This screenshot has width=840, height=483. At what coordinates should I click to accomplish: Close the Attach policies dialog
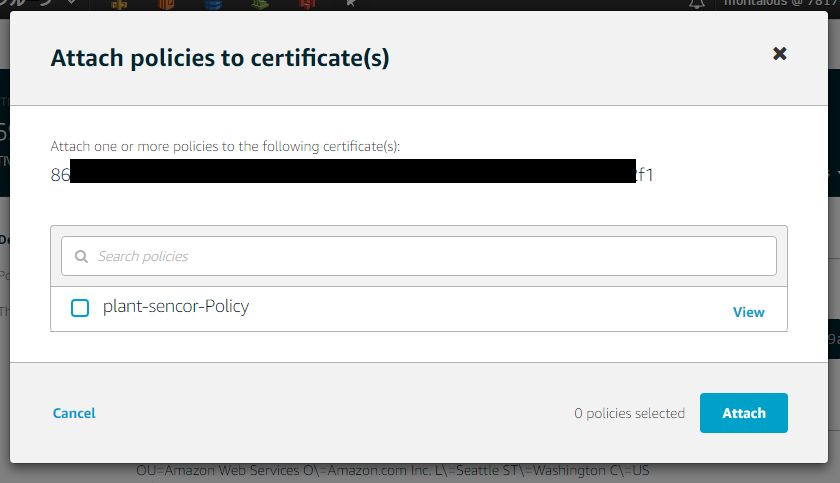tap(780, 54)
